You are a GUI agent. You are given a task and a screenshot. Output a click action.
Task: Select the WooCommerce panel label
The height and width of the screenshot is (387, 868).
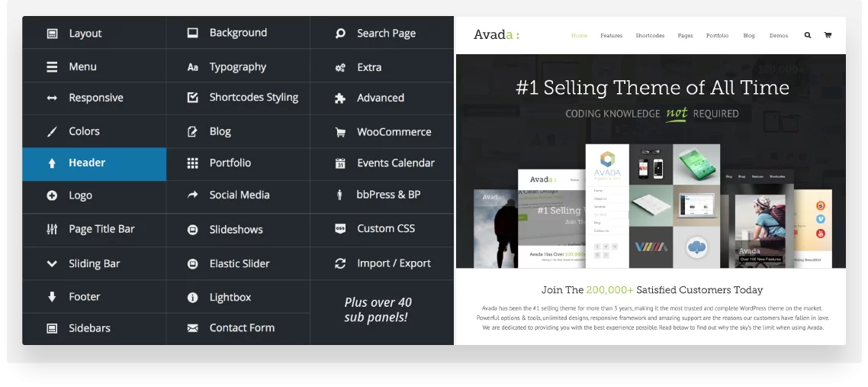394,132
